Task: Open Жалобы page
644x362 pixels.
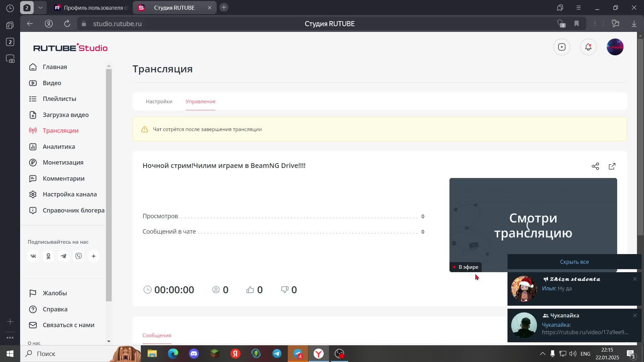Action: pos(55,293)
